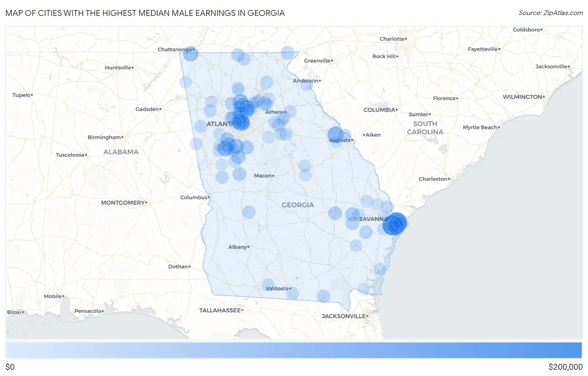Click the MONTGOMERY city label

[123, 203]
